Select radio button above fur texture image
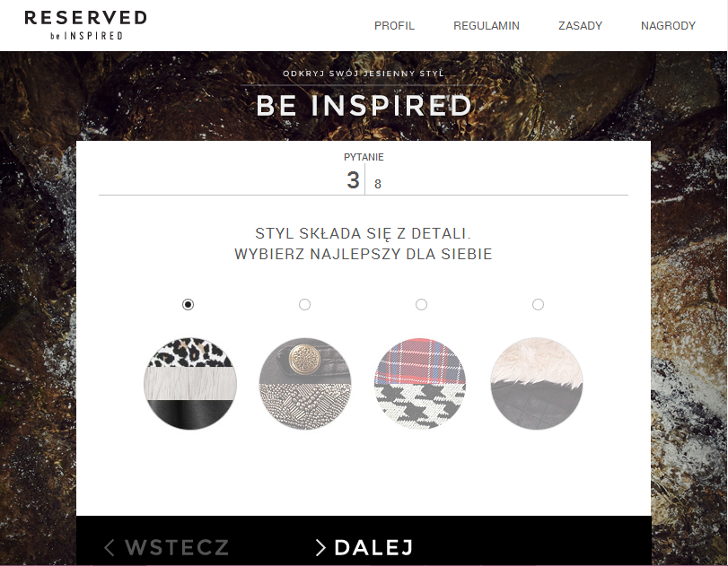Screen dimensions: 728x566 538,304
